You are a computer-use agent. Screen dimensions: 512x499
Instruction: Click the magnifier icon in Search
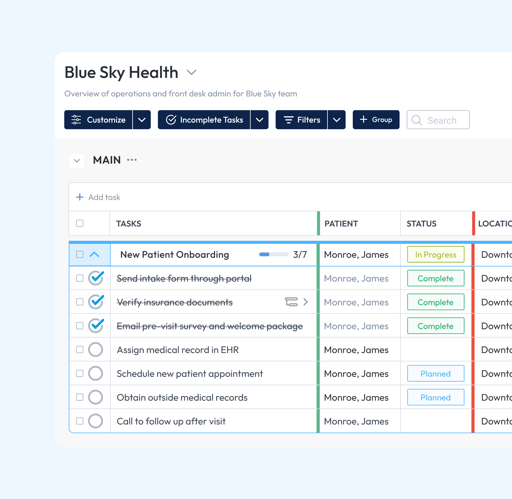click(416, 120)
